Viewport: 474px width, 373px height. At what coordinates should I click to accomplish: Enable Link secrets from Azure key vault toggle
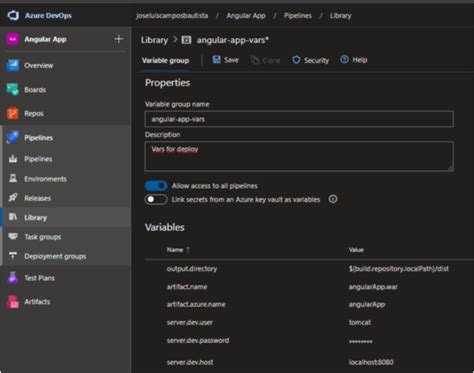coord(156,199)
